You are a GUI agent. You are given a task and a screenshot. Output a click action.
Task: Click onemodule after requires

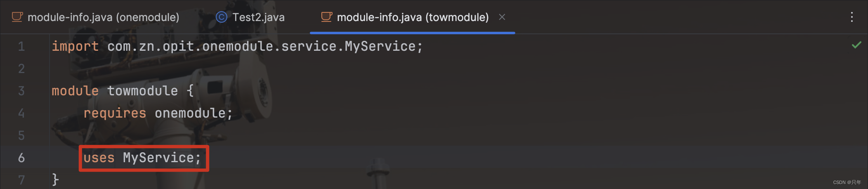[x=190, y=113]
